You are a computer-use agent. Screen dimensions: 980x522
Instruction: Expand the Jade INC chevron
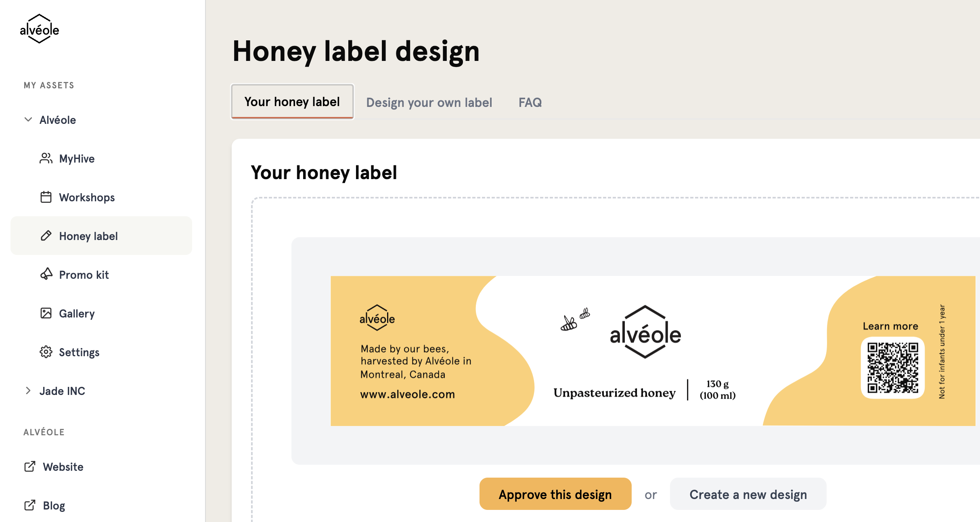point(28,390)
